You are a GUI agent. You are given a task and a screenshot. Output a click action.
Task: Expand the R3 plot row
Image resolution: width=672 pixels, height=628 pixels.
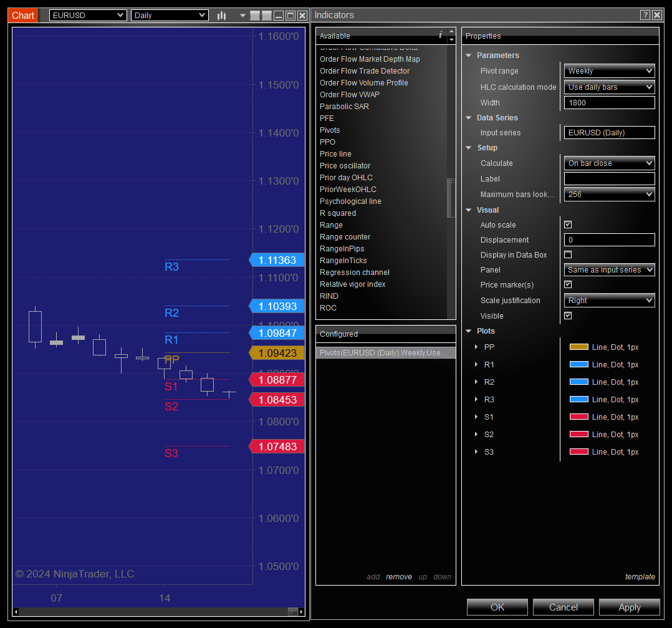pos(476,400)
